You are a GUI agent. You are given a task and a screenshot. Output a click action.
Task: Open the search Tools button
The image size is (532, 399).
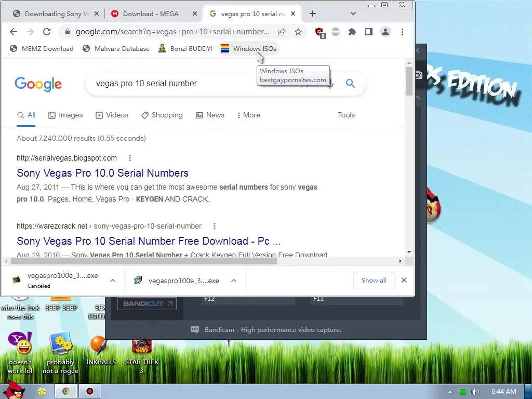pyautogui.click(x=346, y=115)
